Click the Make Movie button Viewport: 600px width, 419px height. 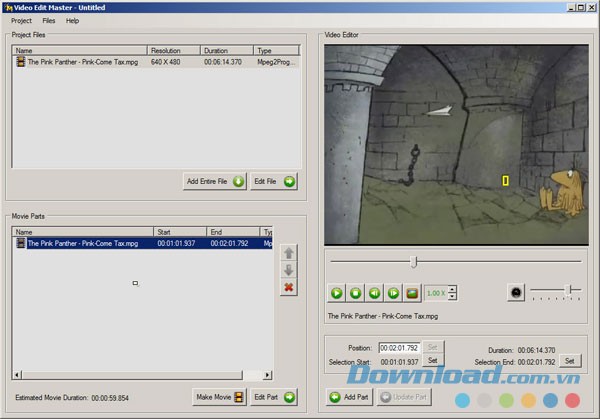(x=220, y=397)
